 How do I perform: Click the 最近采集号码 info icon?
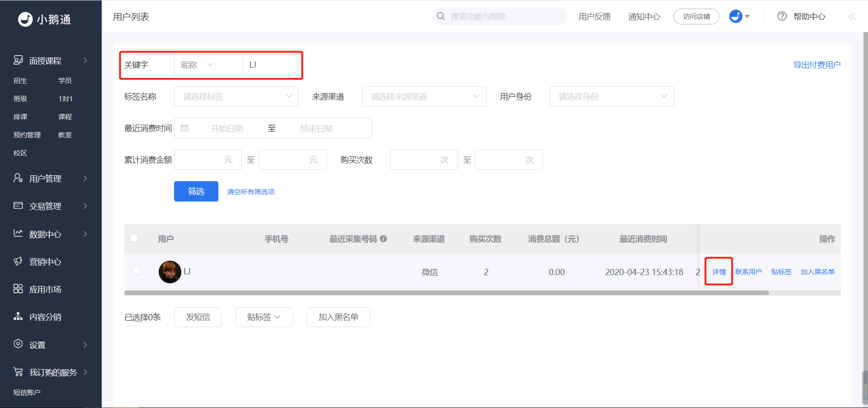click(x=383, y=239)
